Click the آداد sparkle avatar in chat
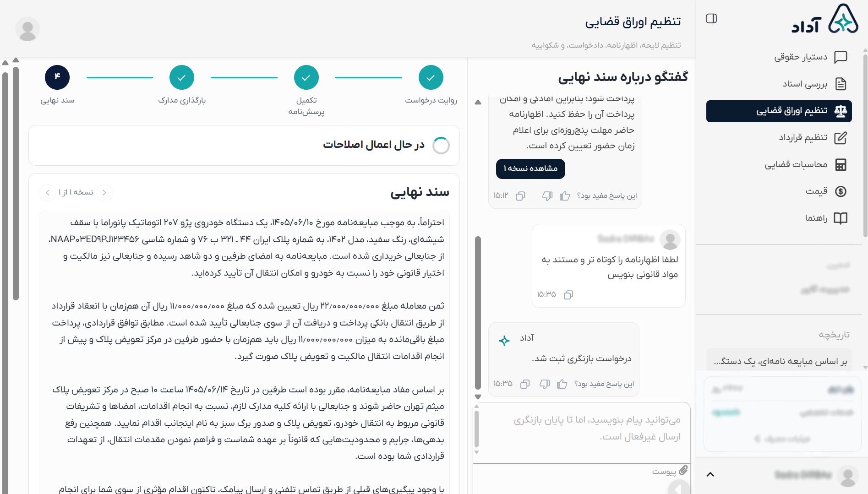Screen dimensions: 868x494 tap(504, 341)
